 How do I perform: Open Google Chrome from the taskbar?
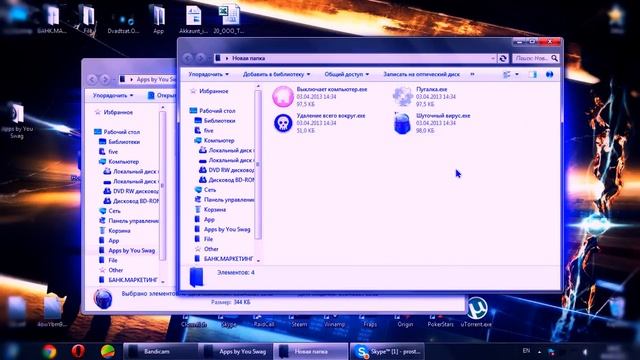49,351
